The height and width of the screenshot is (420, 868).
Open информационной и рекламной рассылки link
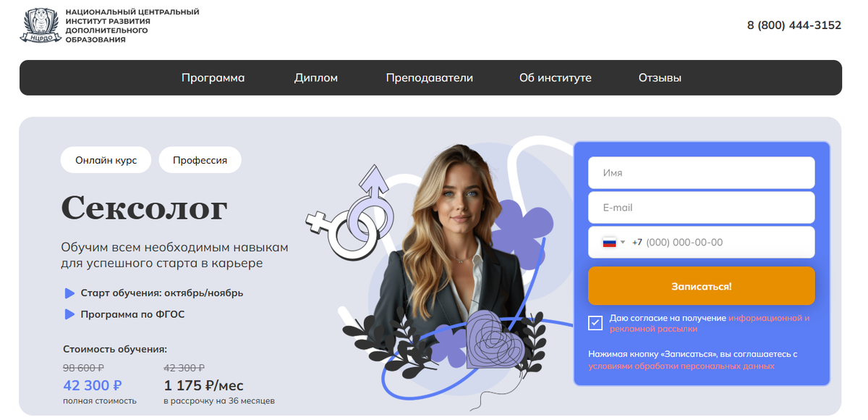tap(710, 323)
